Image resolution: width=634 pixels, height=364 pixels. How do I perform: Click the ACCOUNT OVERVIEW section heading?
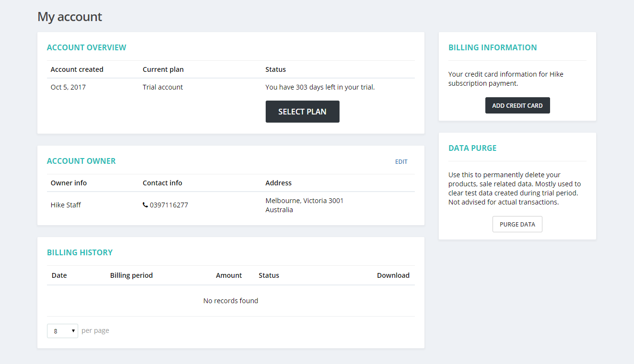coord(86,47)
